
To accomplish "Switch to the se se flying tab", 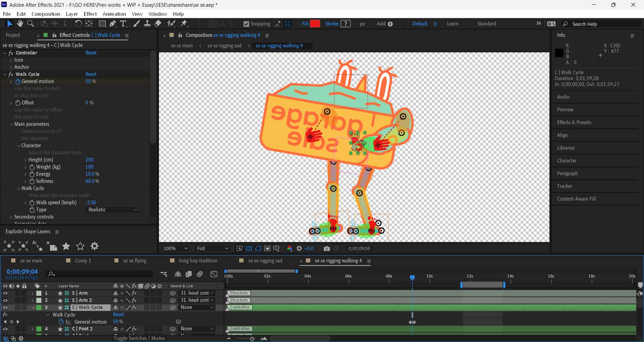I will click(x=135, y=261).
